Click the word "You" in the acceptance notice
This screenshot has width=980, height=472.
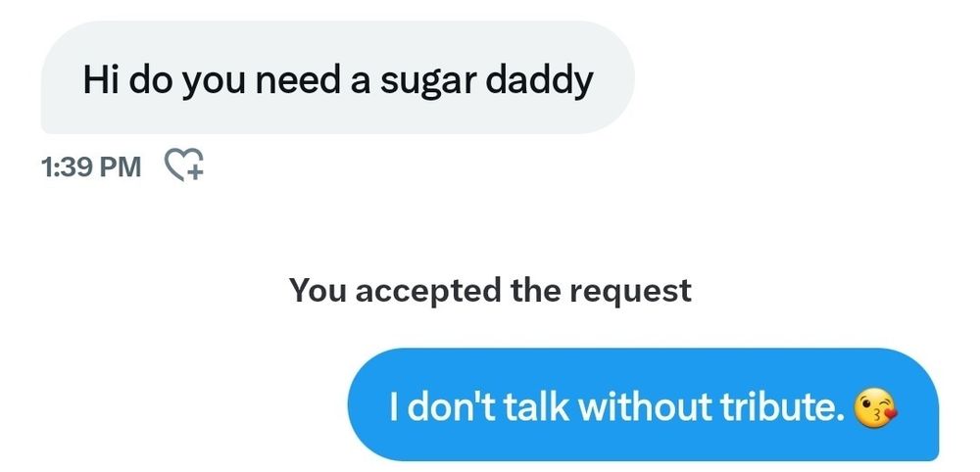coord(318,291)
